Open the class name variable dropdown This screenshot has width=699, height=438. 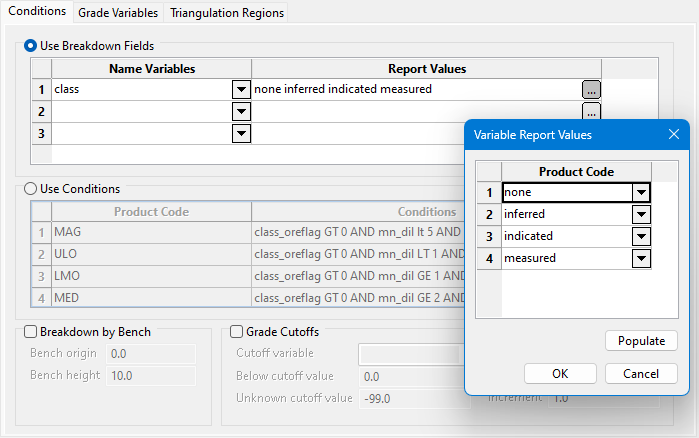coord(240,89)
